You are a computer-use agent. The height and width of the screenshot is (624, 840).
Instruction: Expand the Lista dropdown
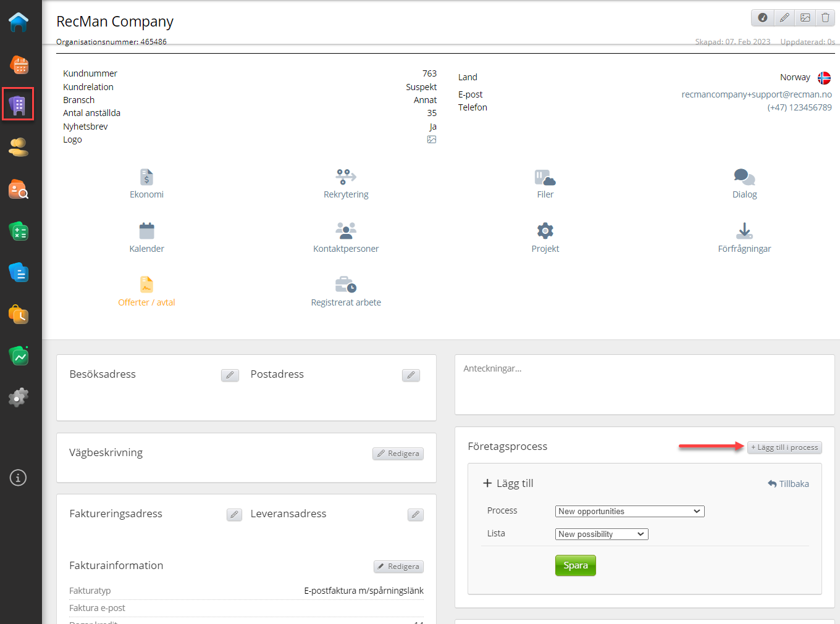[x=601, y=534]
